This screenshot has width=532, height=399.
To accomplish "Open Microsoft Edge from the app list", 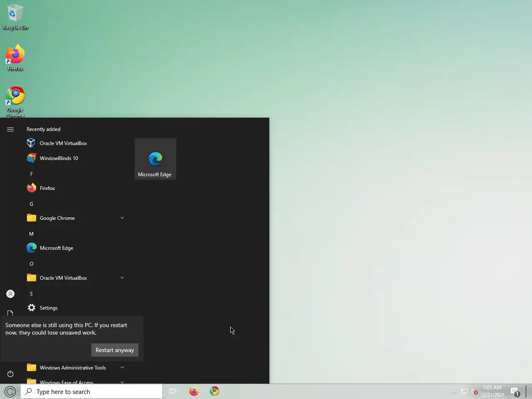I will (x=76, y=248).
